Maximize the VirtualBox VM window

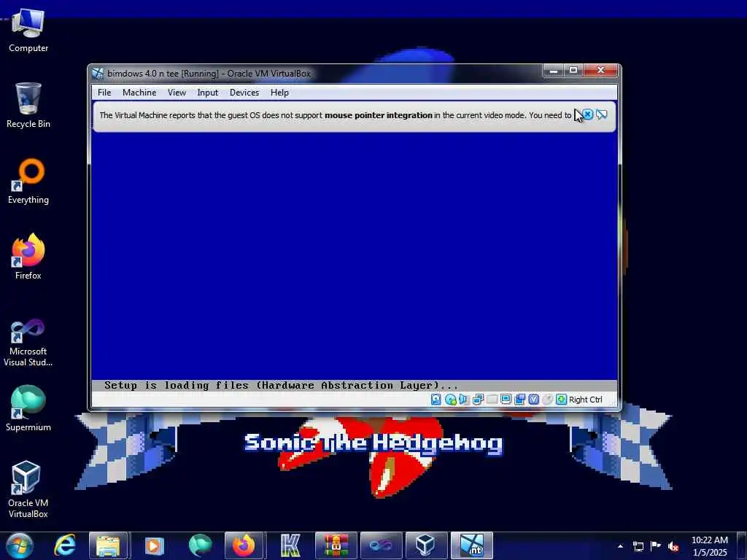pyautogui.click(x=573, y=71)
